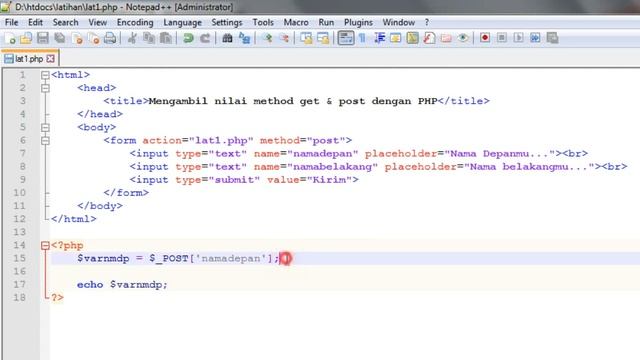The height and width of the screenshot is (360, 640).
Task: Click the Paste icon
Action: click(x=165, y=38)
